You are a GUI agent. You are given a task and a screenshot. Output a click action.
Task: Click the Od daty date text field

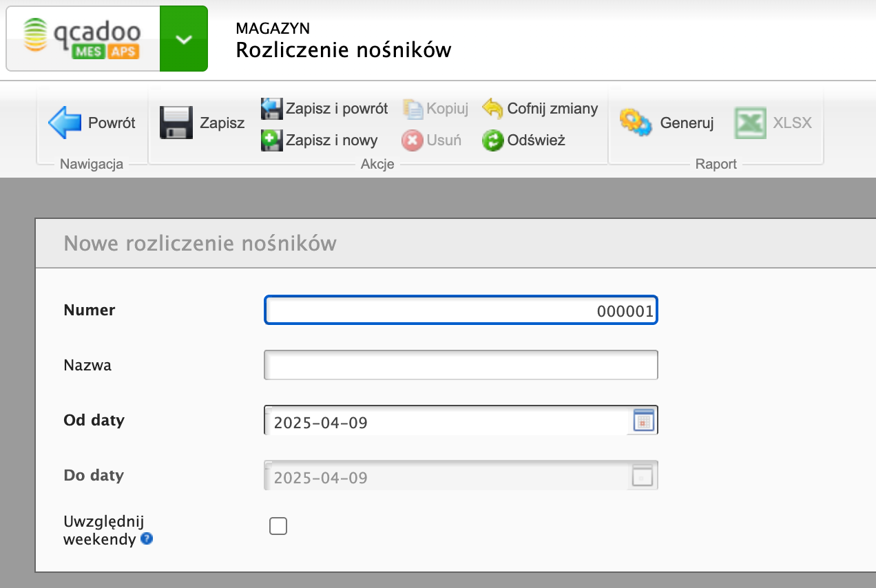(x=448, y=421)
